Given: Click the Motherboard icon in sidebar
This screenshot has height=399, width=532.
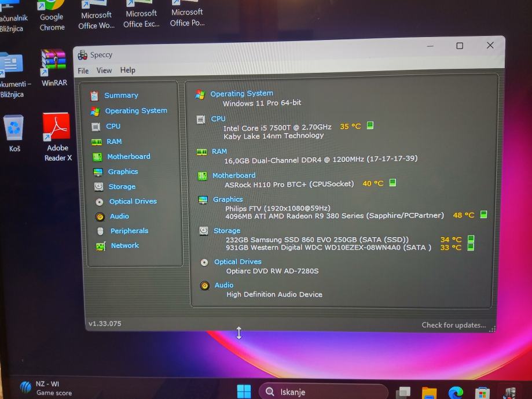Looking at the screenshot, I should pos(97,157).
